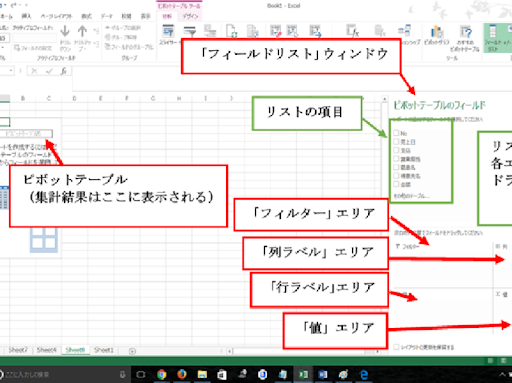
Task: Tick the defer layout update checkbox
Action: [x=396, y=347]
